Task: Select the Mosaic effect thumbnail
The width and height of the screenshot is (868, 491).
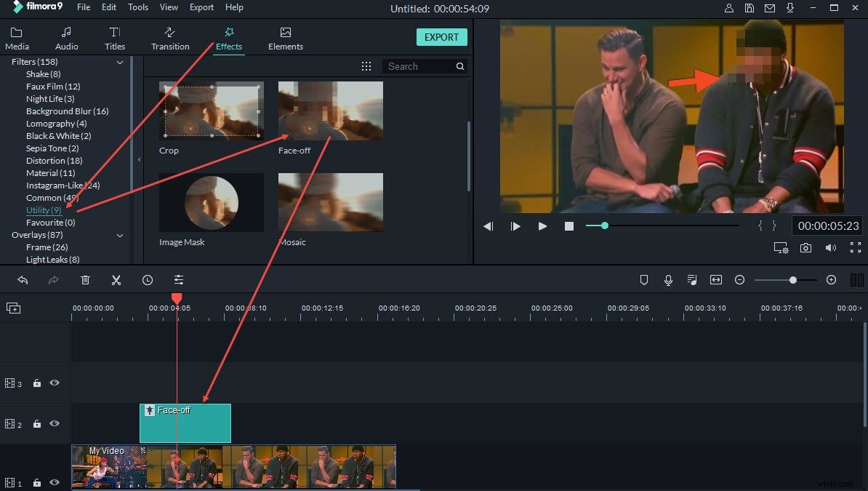Action: point(330,202)
